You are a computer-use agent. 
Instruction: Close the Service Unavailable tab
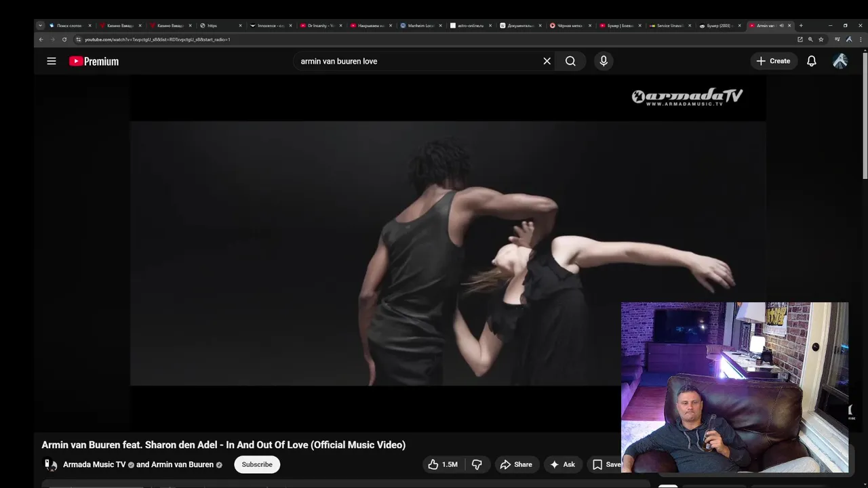click(x=690, y=26)
